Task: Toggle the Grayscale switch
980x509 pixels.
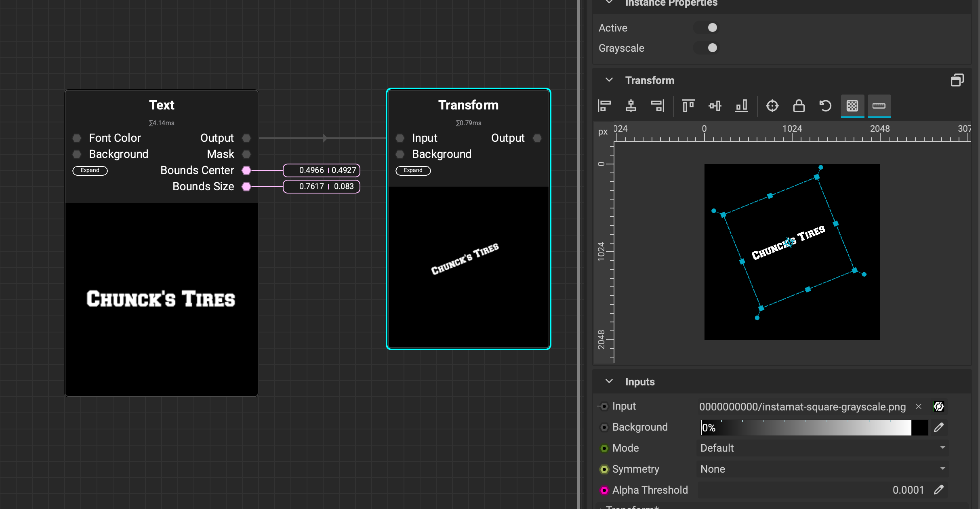Action: [x=707, y=48]
